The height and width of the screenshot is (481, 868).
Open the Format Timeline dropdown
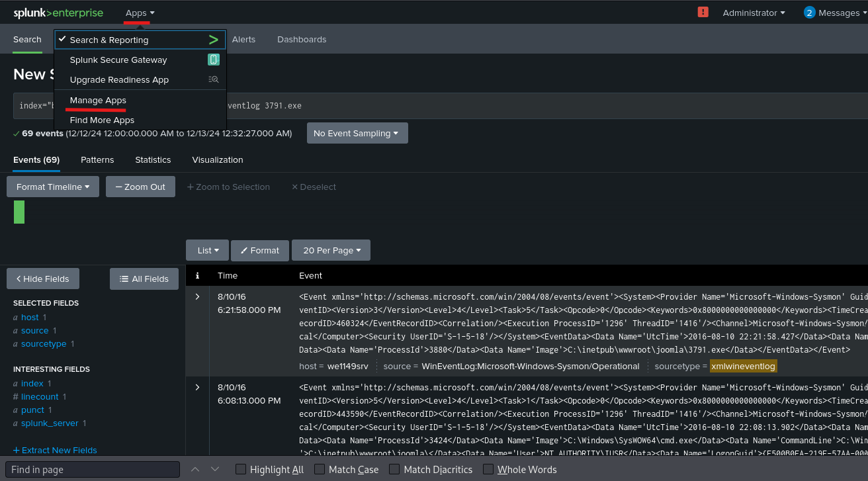point(53,187)
